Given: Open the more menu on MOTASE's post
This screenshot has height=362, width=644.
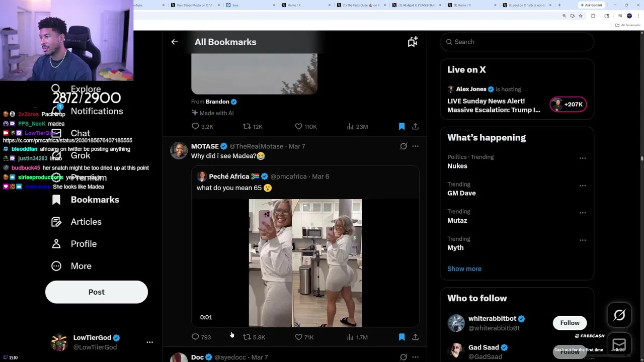Looking at the screenshot, I should [x=415, y=146].
